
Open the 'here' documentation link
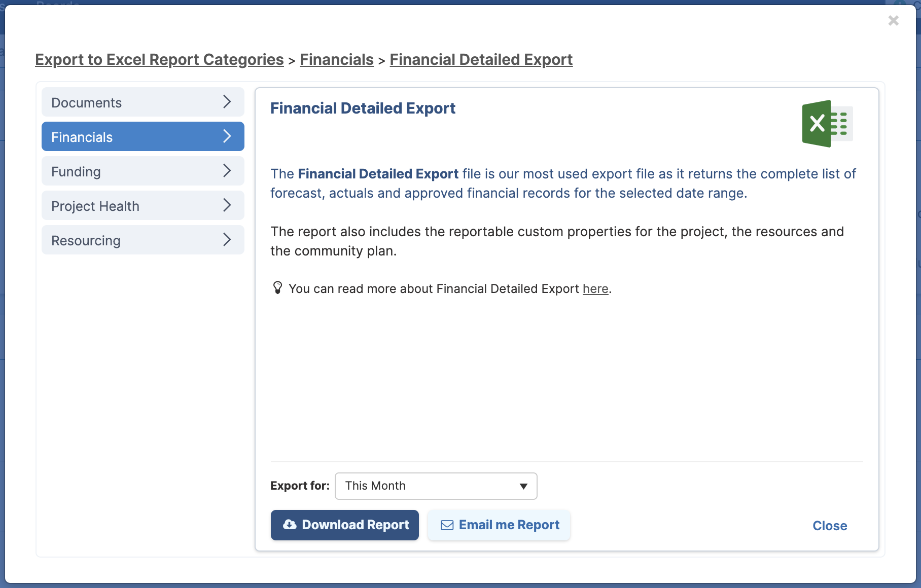coord(595,288)
